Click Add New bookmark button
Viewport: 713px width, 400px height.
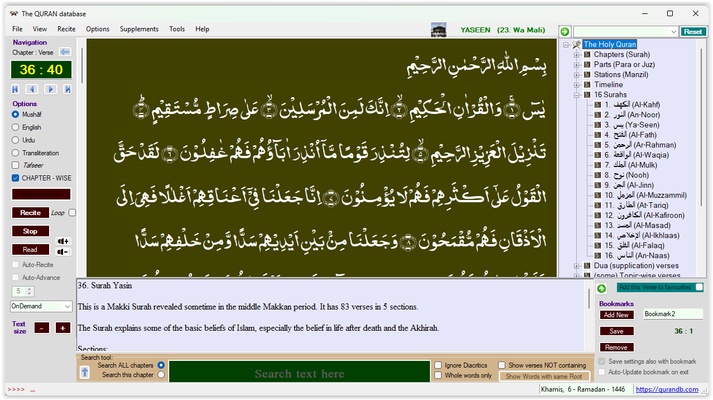pos(616,315)
